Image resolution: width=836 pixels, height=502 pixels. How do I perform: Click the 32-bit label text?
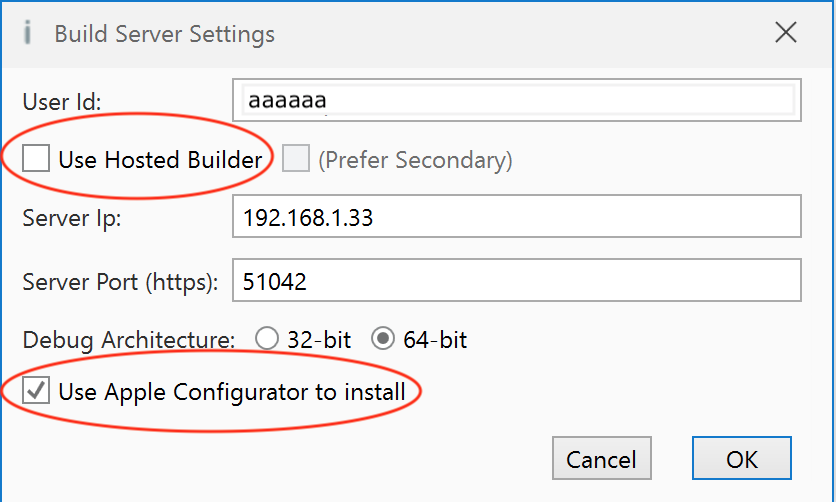coord(319,340)
